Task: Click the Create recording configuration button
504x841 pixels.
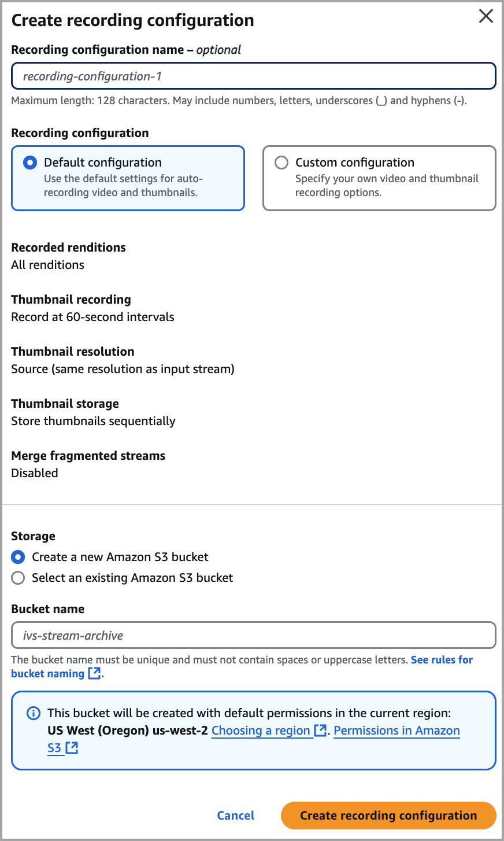Action: 388,816
